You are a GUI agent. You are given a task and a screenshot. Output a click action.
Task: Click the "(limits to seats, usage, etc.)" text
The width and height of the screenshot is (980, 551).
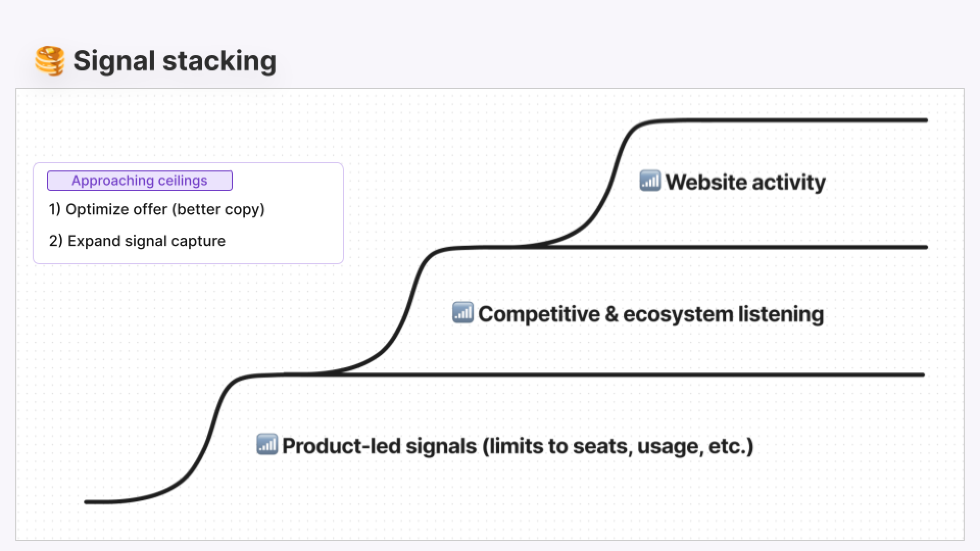click(x=618, y=446)
